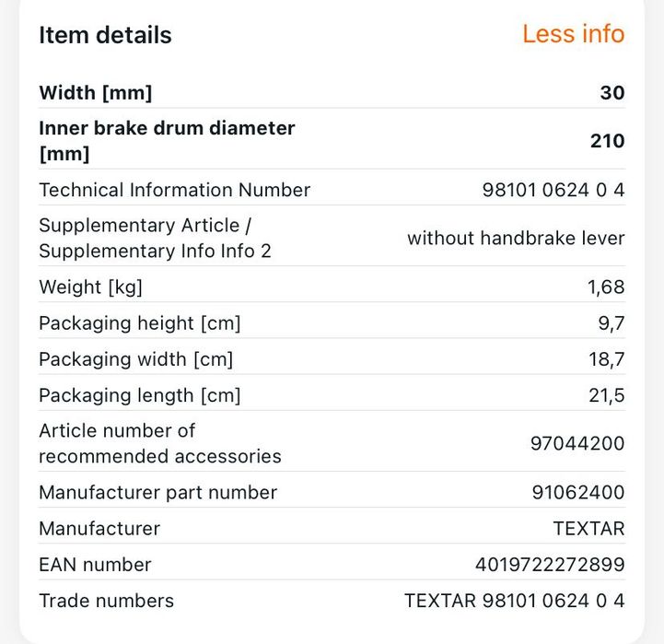Click the weight value 1,68
664x644 pixels.
click(x=606, y=287)
